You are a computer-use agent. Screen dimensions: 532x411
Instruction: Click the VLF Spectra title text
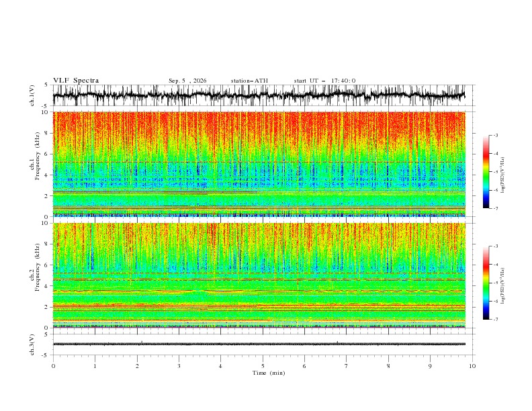pyautogui.click(x=76, y=81)
